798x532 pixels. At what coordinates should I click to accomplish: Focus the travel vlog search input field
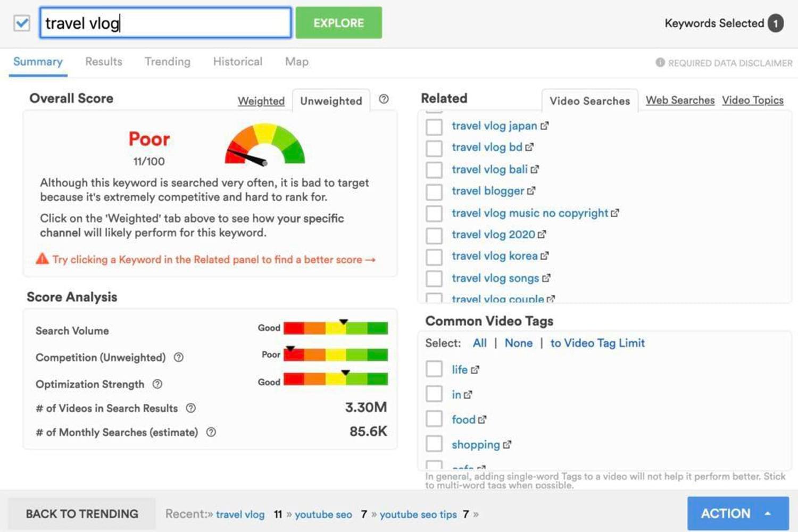(x=165, y=23)
